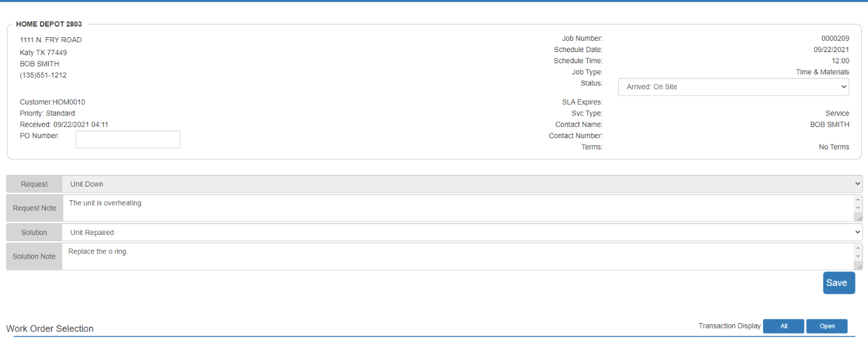Click the Time & Materials job type value
This screenshot has height=341, width=868.
point(823,72)
